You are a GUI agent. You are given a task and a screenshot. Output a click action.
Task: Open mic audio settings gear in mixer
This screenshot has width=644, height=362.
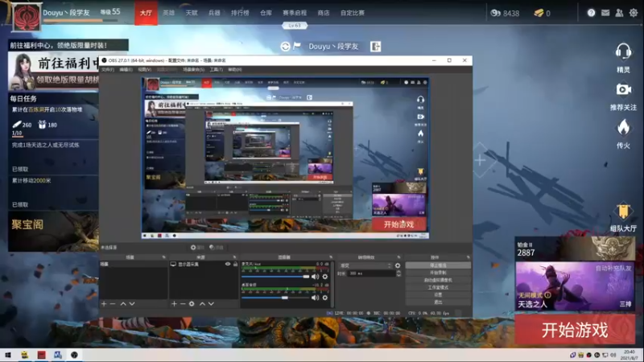click(x=325, y=277)
